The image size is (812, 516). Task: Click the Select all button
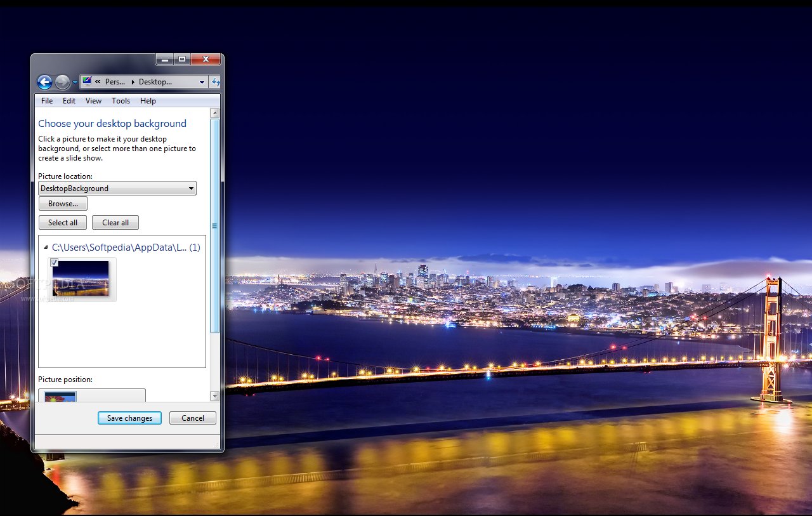click(x=63, y=223)
